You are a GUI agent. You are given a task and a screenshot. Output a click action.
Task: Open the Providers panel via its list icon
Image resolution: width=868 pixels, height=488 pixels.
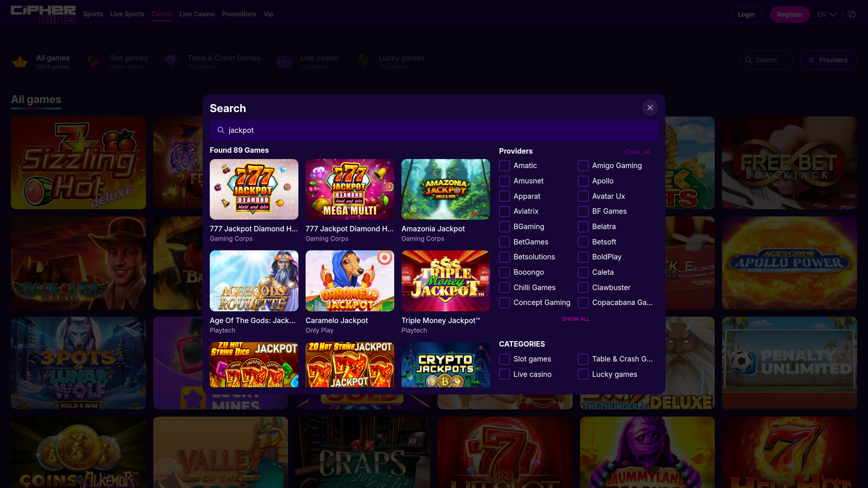click(x=811, y=60)
